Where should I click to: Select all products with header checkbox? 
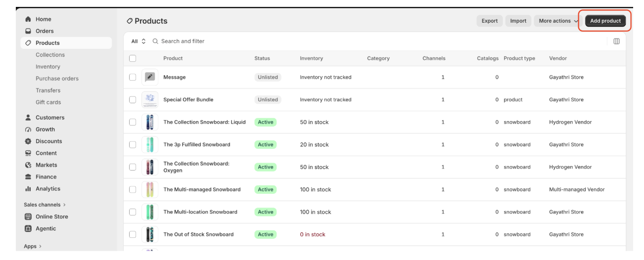(133, 58)
